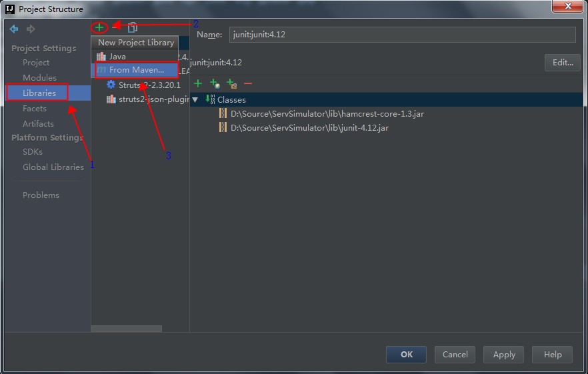Click the green plus to add library
The height and width of the screenshot is (374, 588).
(99, 27)
